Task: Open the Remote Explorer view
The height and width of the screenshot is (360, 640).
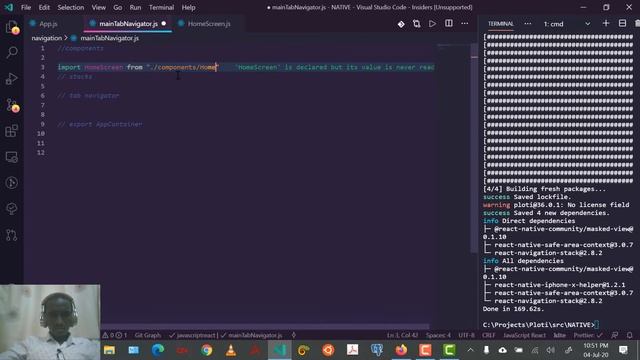Action: 11,157
